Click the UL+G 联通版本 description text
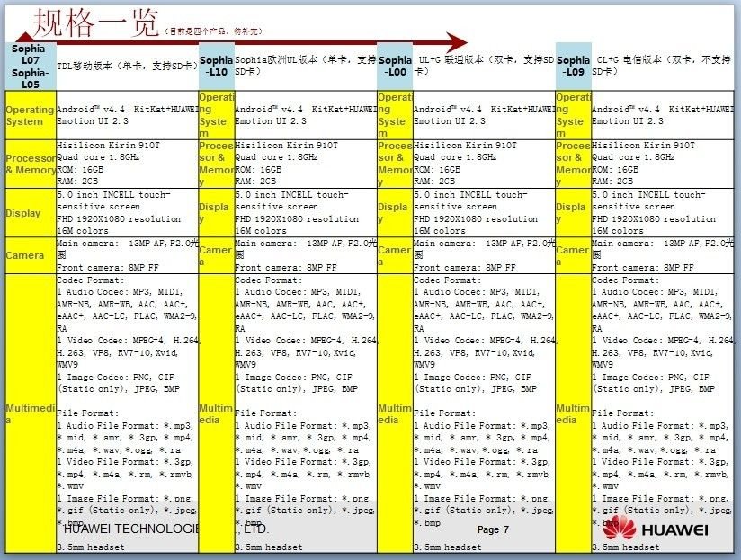 [x=484, y=66]
